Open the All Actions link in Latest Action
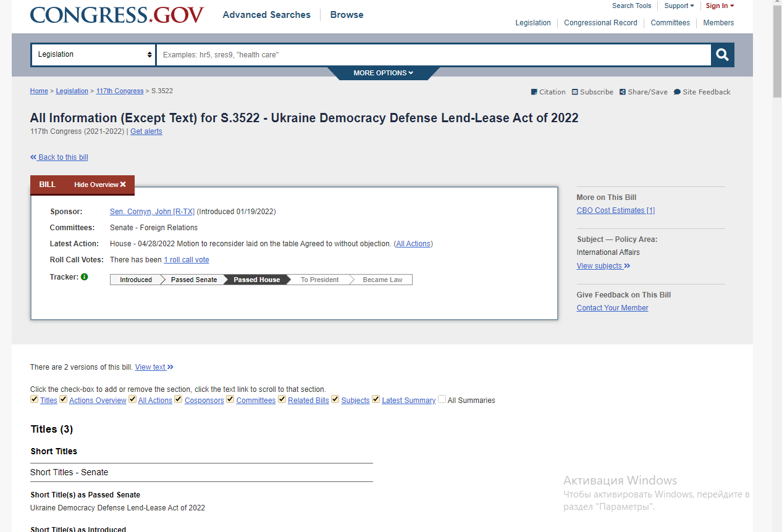782x532 pixels. 413,244
